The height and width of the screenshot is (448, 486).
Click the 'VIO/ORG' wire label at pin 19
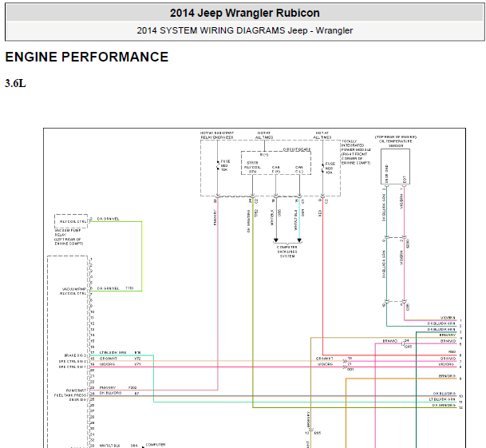(107, 364)
